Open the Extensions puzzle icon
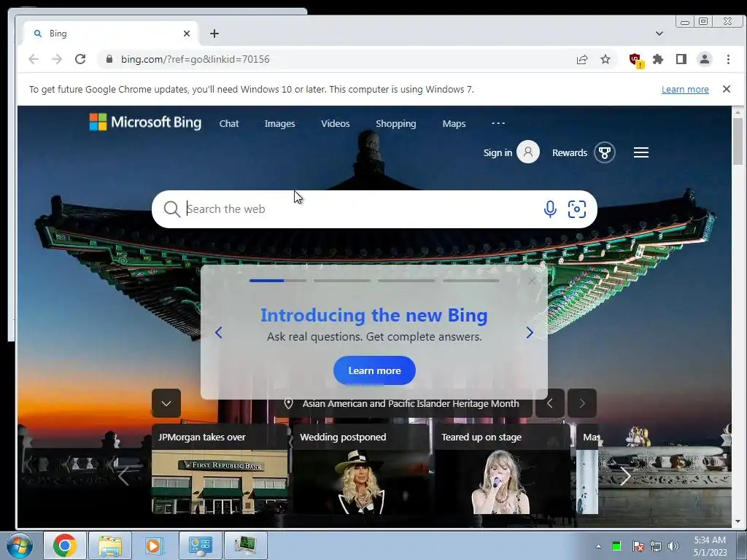Viewport: 747px width, 560px height. [x=657, y=59]
